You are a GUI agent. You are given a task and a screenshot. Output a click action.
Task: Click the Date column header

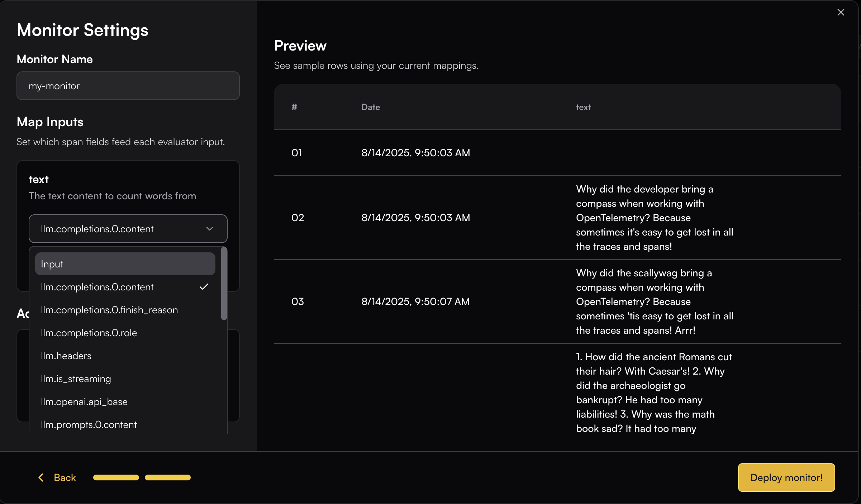371,107
